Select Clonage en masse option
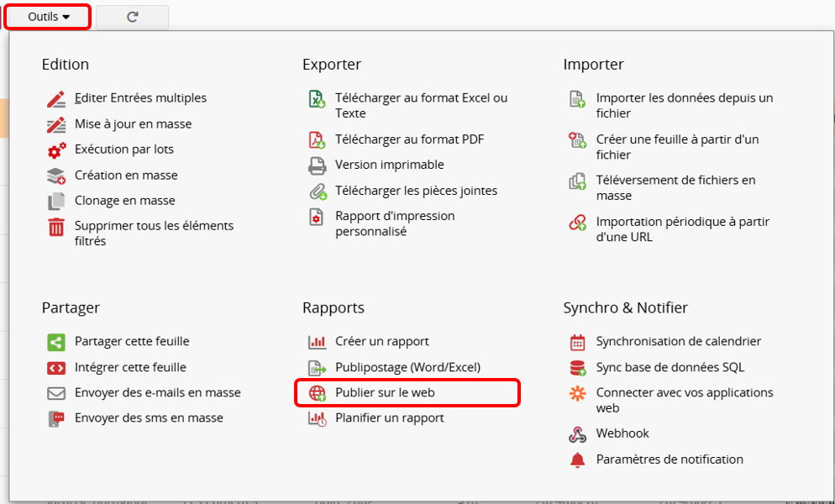The height and width of the screenshot is (504, 835). (124, 201)
